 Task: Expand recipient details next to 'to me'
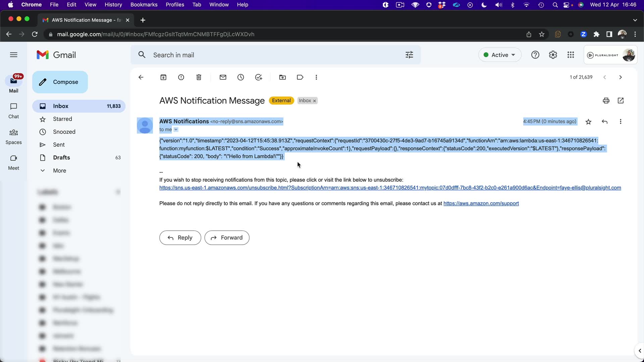[176, 130]
